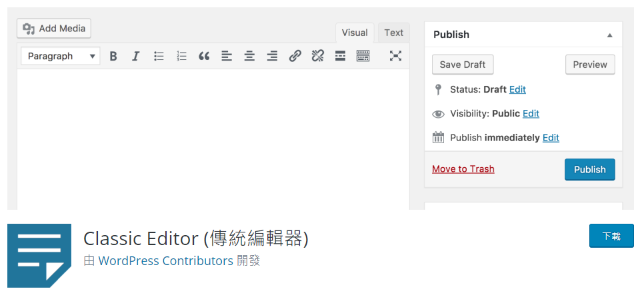Click inside the post content editing area
The height and width of the screenshot is (299, 644).
[x=213, y=139]
